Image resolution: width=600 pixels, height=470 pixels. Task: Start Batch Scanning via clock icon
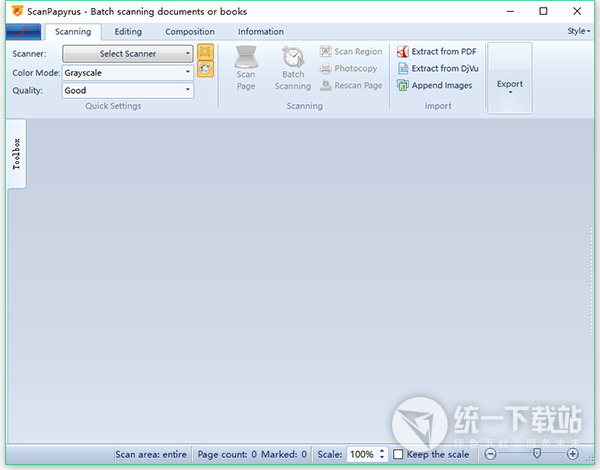coord(293,57)
